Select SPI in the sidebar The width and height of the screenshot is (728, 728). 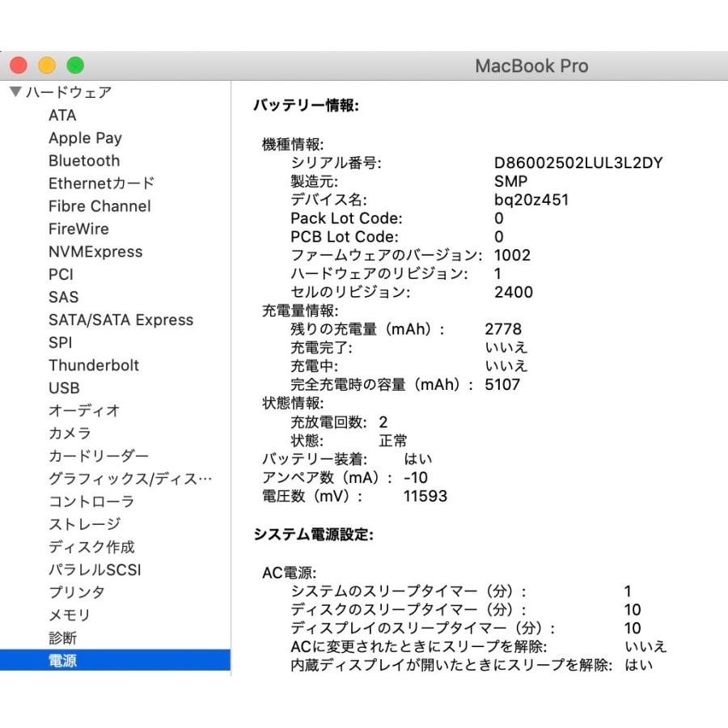[61, 343]
